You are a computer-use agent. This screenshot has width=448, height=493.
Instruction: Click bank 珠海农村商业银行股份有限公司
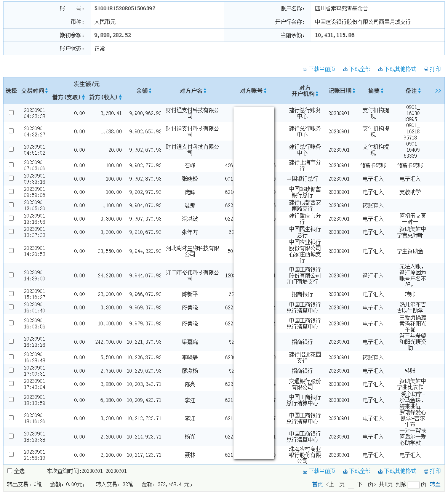point(305,455)
